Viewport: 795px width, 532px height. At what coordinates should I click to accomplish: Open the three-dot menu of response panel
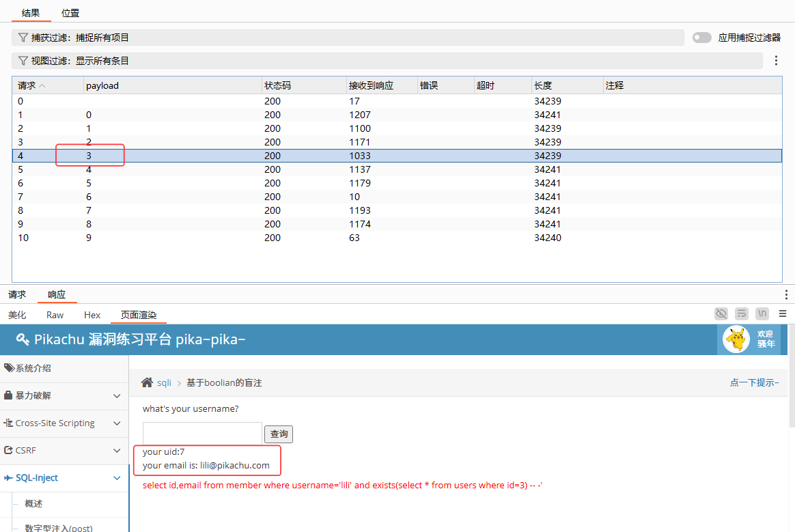click(786, 294)
